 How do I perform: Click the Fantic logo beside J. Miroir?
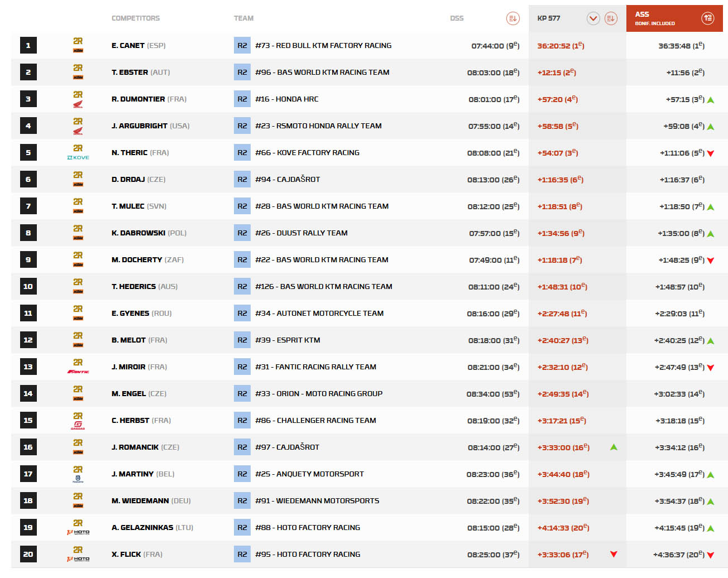tap(78, 372)
